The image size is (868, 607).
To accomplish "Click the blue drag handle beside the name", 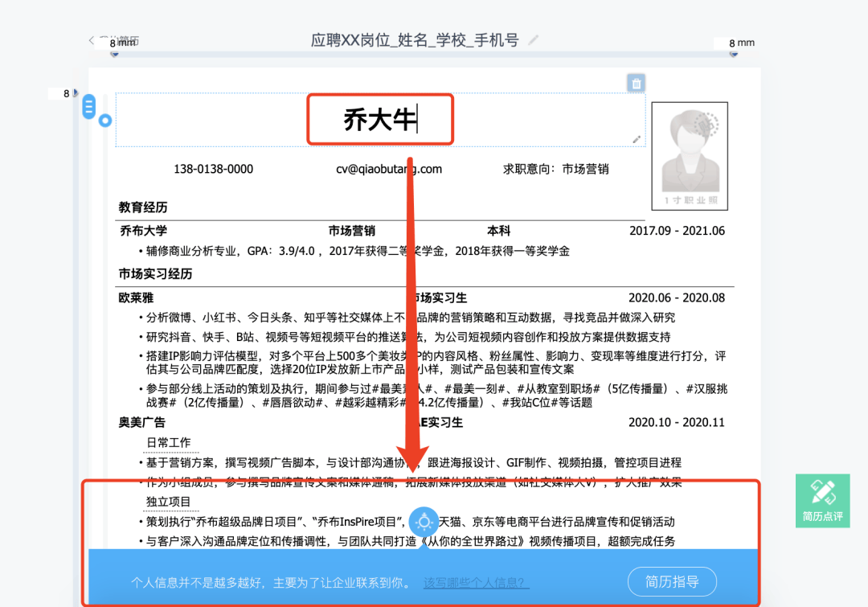I will (x=88, y=107).
